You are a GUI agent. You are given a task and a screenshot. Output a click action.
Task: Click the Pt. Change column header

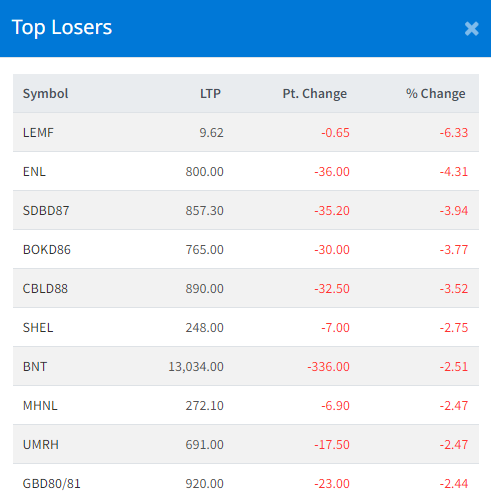(x=315, y=94)
